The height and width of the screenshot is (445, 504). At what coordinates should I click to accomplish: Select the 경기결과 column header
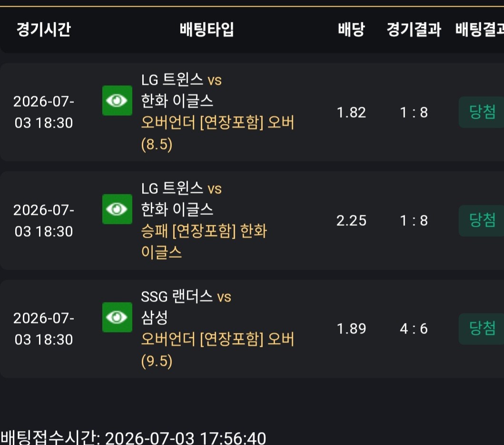(414, 29)
